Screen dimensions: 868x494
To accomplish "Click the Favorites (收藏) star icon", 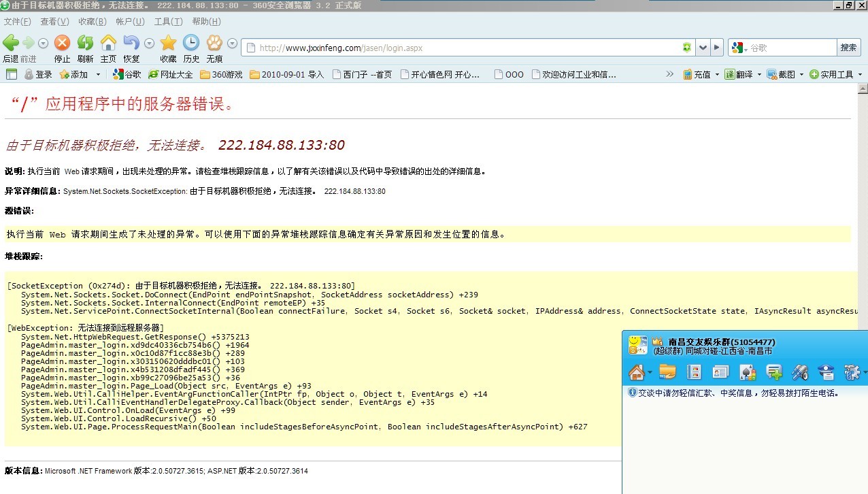I will (168, 44).
